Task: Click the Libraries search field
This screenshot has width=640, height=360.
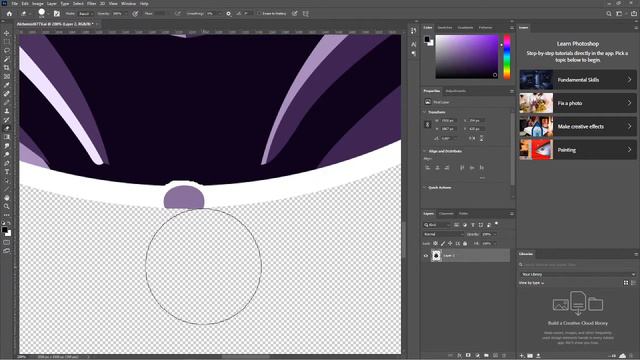Action: point(578,264)
